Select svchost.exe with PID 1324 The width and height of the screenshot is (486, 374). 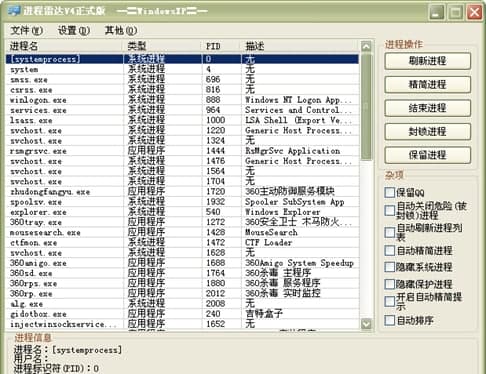coord(183,141)
